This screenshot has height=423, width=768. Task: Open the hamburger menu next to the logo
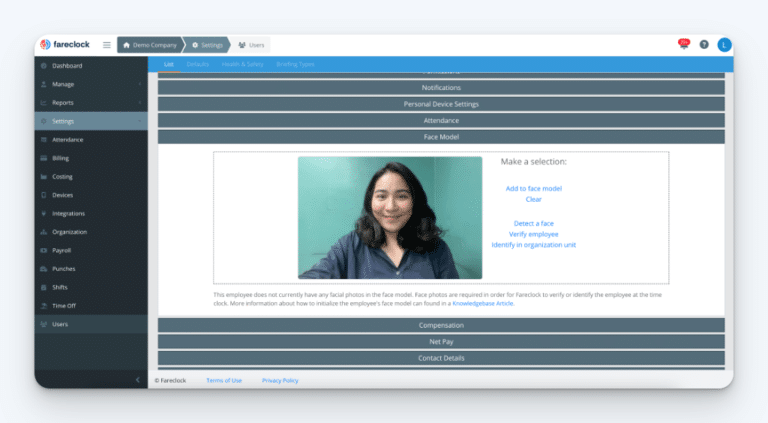107,45
